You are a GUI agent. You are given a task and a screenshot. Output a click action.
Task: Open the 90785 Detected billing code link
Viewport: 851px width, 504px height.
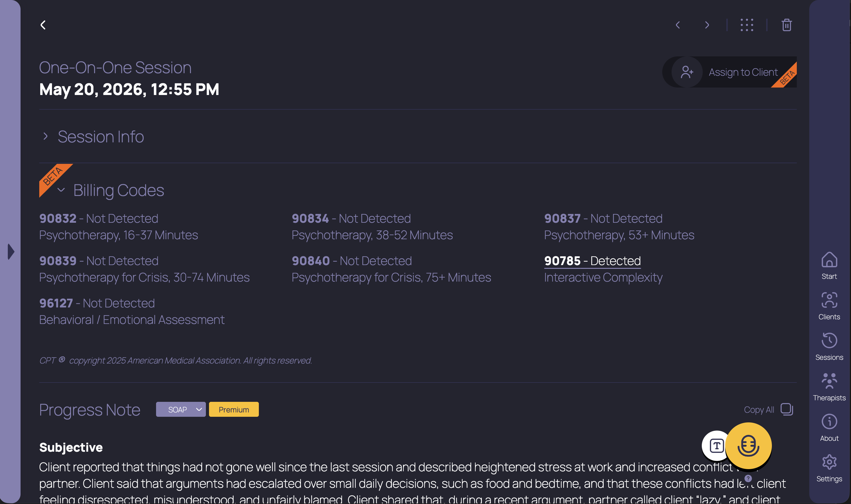[592, 261]
